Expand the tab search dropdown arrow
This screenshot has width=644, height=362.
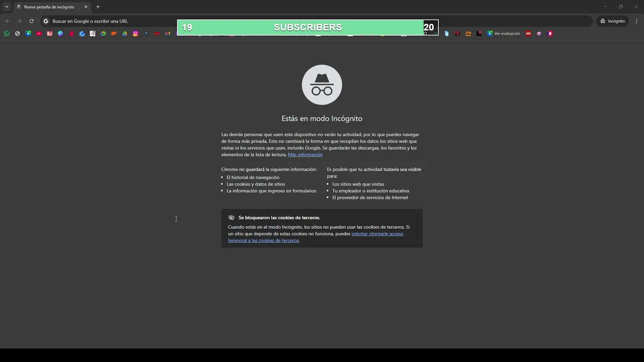tap(7, 7)
